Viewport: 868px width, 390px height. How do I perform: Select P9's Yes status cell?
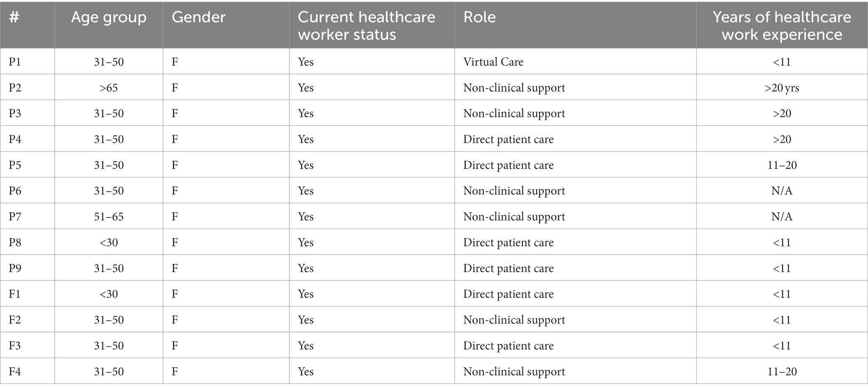(306, 269)
